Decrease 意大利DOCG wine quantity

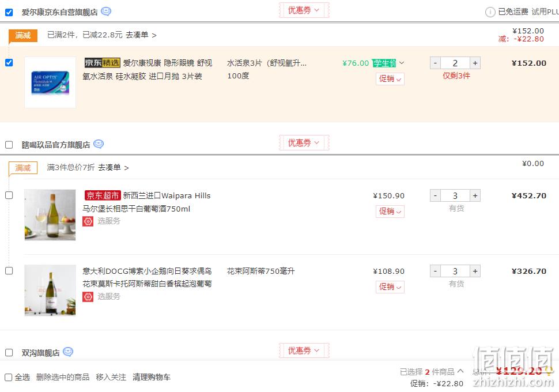(435, 271)
